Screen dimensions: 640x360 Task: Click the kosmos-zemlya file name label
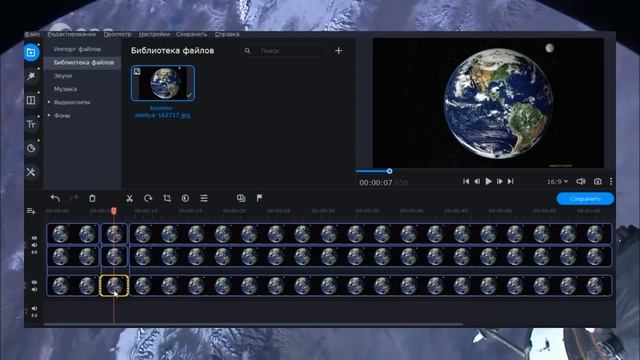162,112
